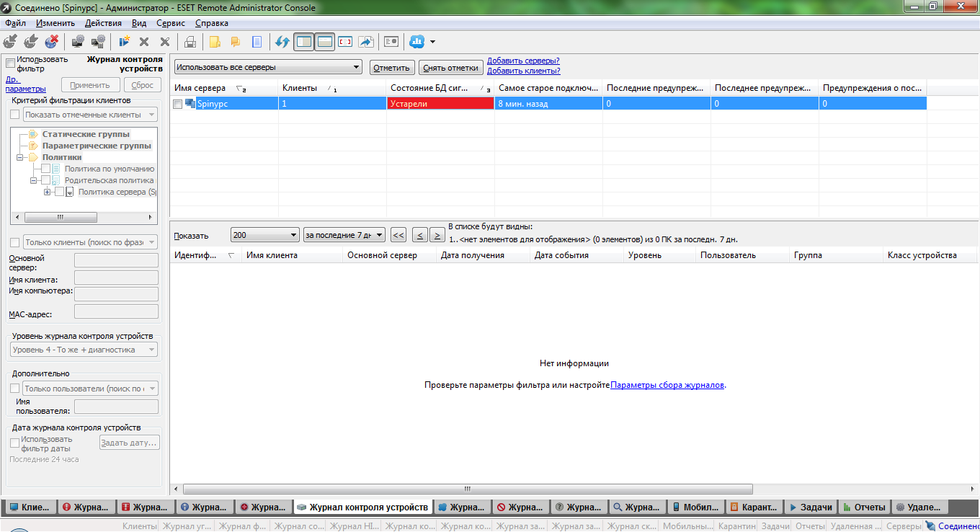Click the 'Снять отметки' button
The height and width of the screenshot is (532, 980).
[451, 68]
